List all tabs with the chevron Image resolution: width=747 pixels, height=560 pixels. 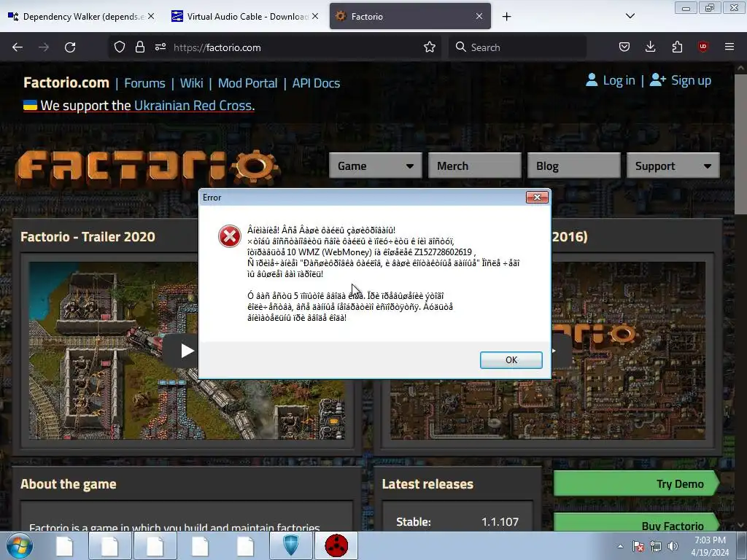(x=630, y=16)
